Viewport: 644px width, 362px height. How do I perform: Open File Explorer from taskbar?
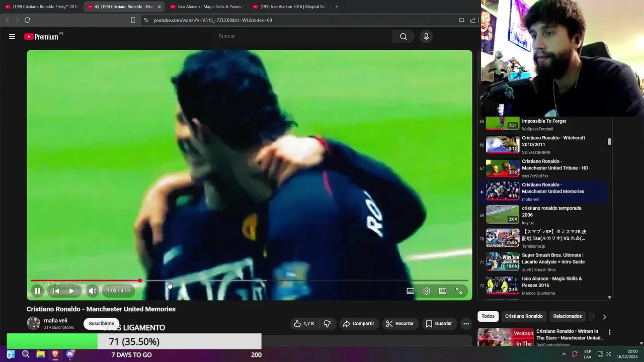[x=40, y=354]
